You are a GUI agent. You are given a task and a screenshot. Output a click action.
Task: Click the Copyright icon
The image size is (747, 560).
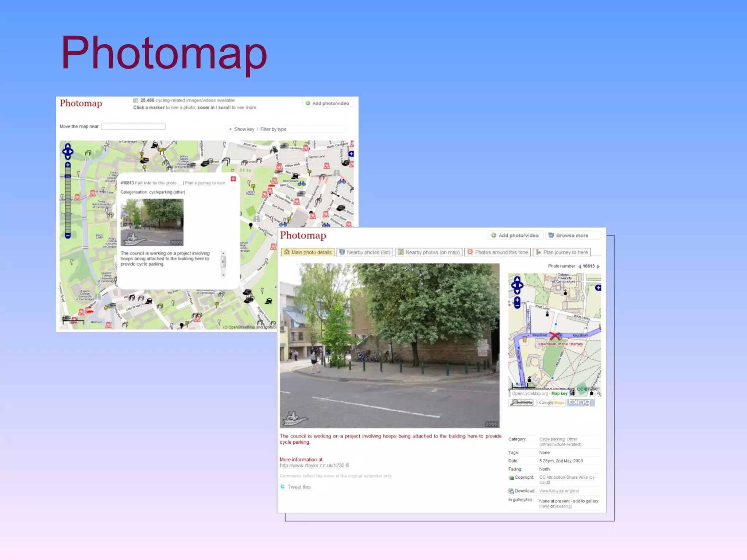pyautogui.click(x=511, y=478)
